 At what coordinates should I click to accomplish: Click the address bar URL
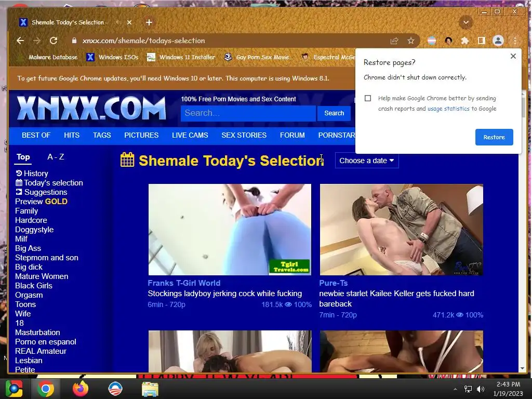(x=143, y=41)
